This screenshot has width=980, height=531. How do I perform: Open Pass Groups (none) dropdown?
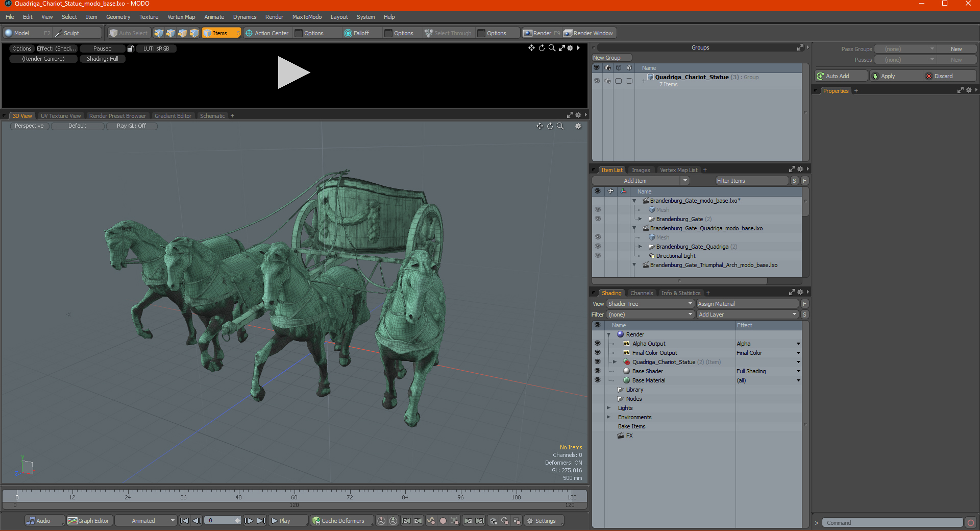tap(905, 49)
